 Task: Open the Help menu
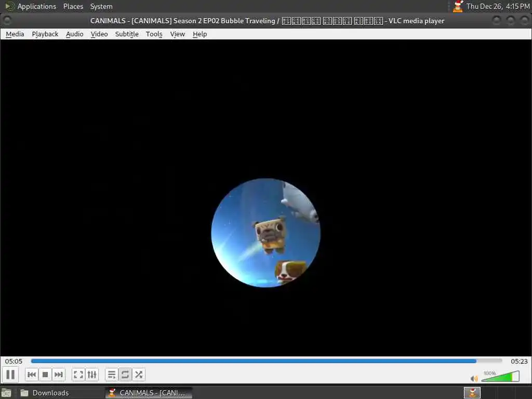click(200, 34)
